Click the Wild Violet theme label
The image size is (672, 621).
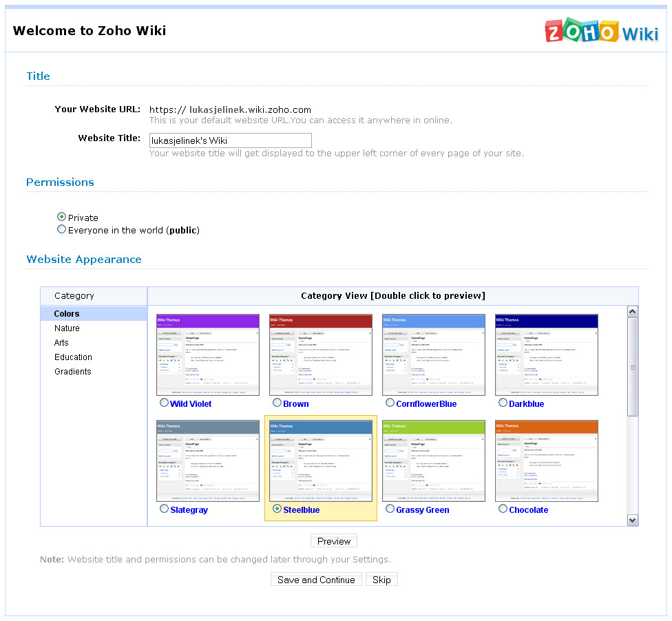pos(191,403)
